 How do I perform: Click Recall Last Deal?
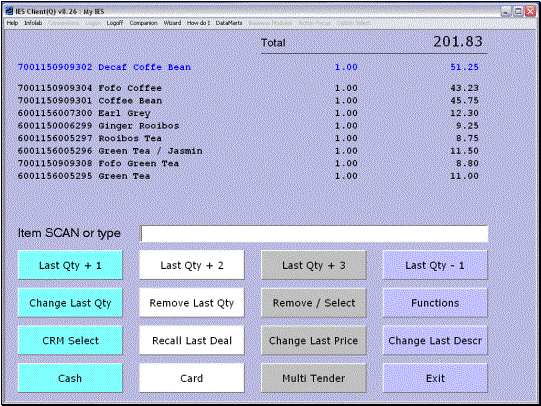[192, 340]
